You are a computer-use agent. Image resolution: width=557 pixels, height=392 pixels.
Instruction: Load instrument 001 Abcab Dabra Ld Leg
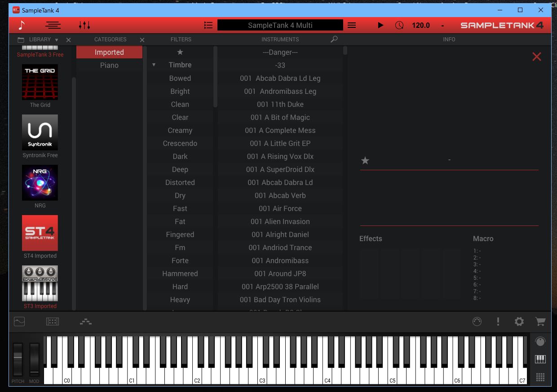[x=280, y=78]
